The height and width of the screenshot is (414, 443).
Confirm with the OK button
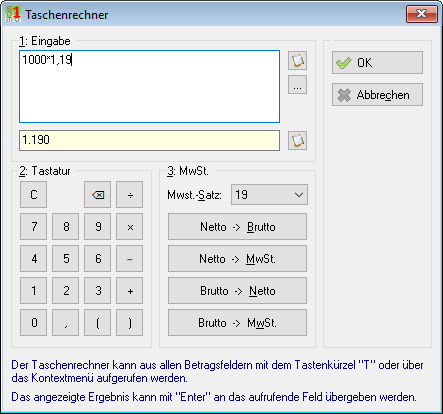pyautogui.click(x=377, y=63)
